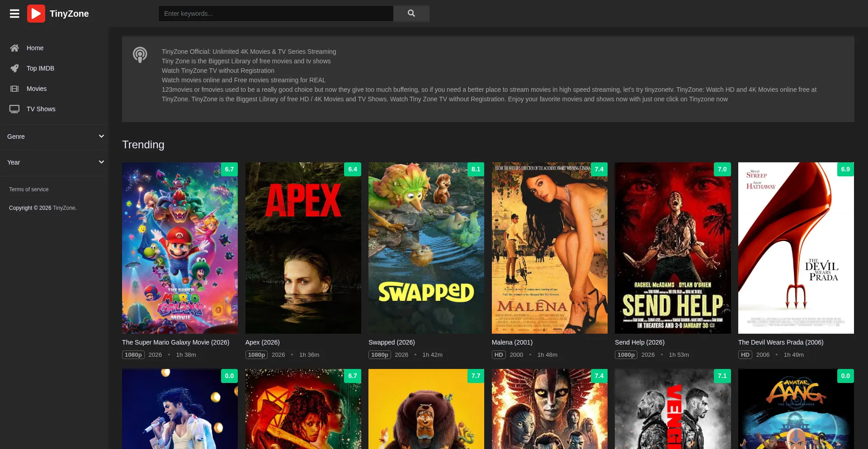The width and height of the screenshot is (868, 449).
Task: Open Movies in the sidebar
Action: pos(37,89)
